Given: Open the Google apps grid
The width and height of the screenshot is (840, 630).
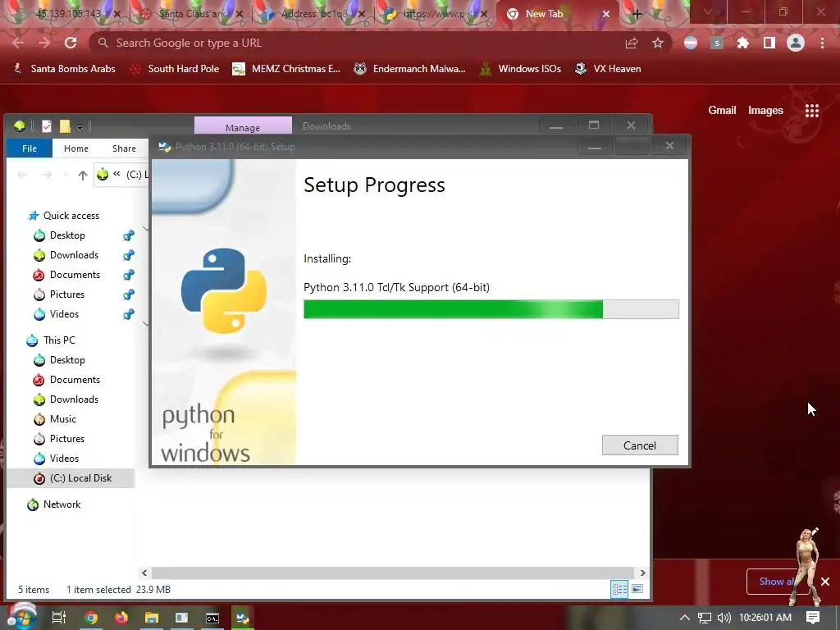Looking at the screenshot, I should click(812, 111).
